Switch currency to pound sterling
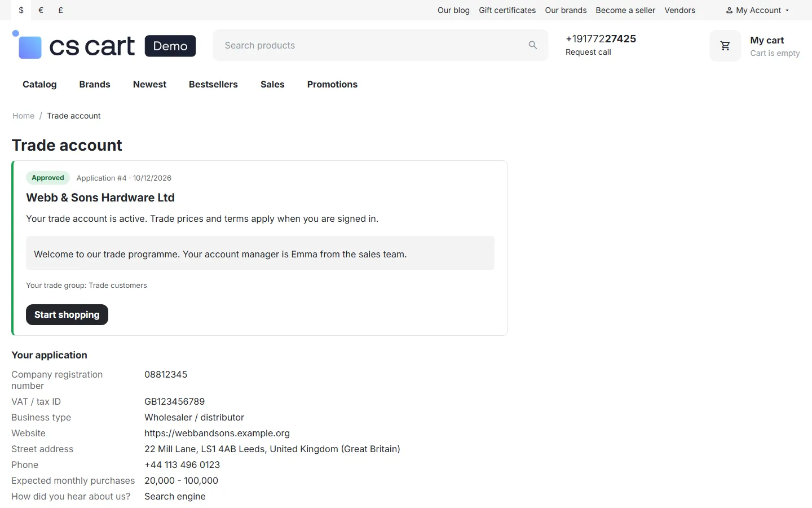Image resolution: width=812 pixels, height=508 pixels. [60, 10]
